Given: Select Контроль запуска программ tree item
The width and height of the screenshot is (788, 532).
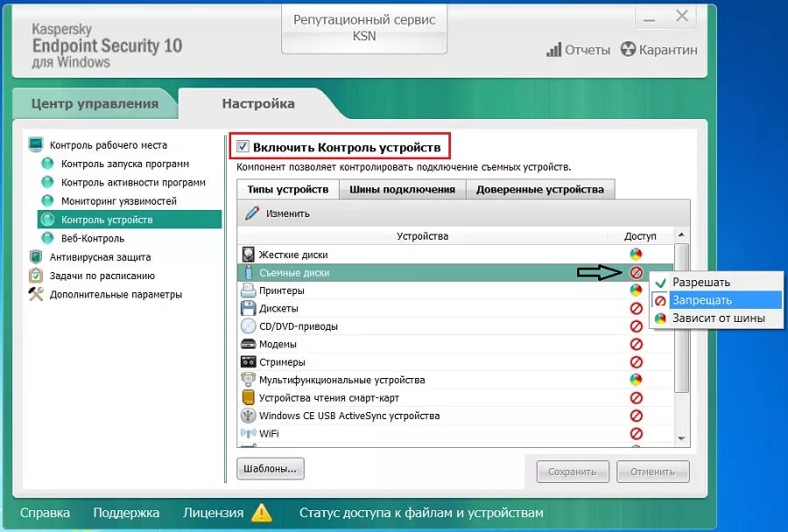Looking at the screenshot, I should pos(125,164).
